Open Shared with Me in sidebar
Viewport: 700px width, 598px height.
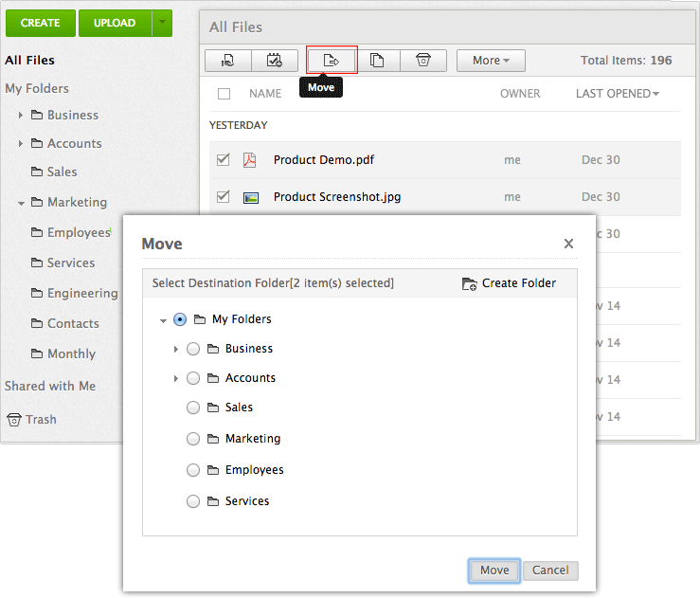[x=50, y=386]
